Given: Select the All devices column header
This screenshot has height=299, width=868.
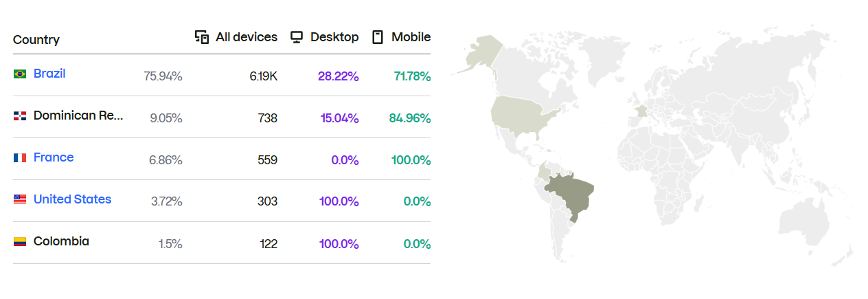Looking at the screenshot, I should tap(236, 37).
